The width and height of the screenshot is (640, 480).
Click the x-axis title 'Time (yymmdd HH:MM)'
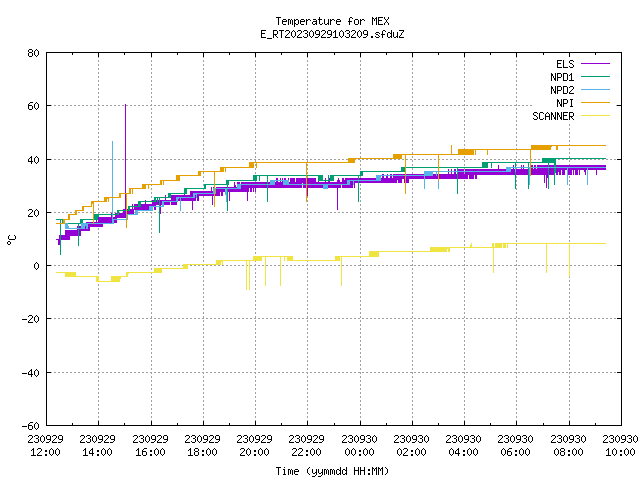click(332, 471)
